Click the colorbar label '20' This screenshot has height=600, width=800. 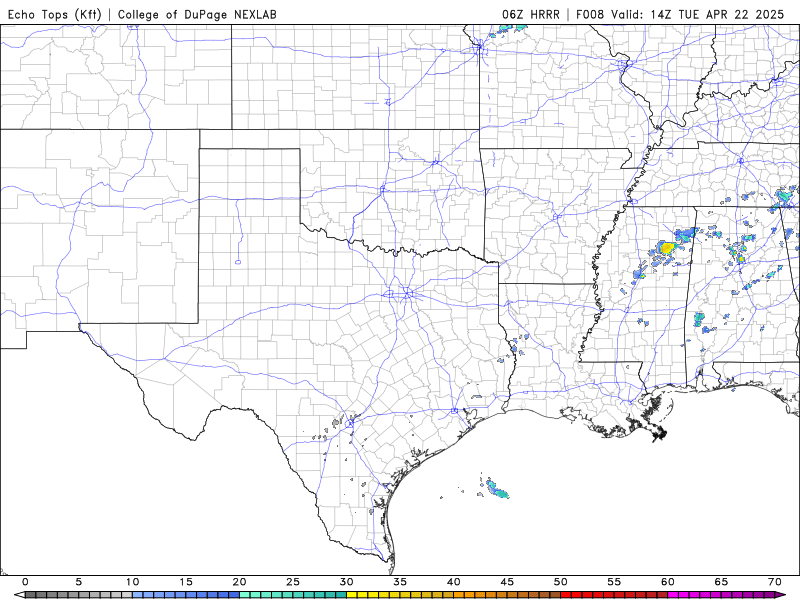click(x=239, y=582)
